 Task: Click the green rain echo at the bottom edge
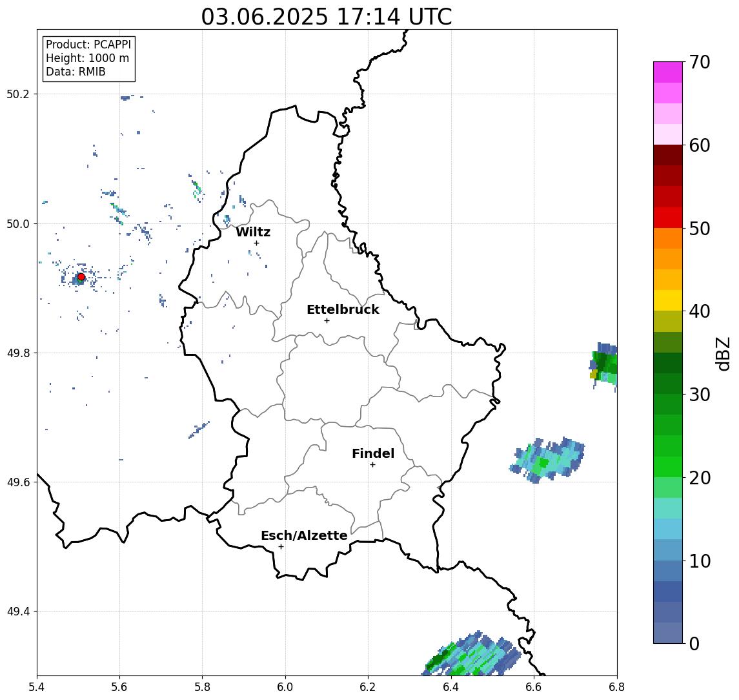(471, 654)
